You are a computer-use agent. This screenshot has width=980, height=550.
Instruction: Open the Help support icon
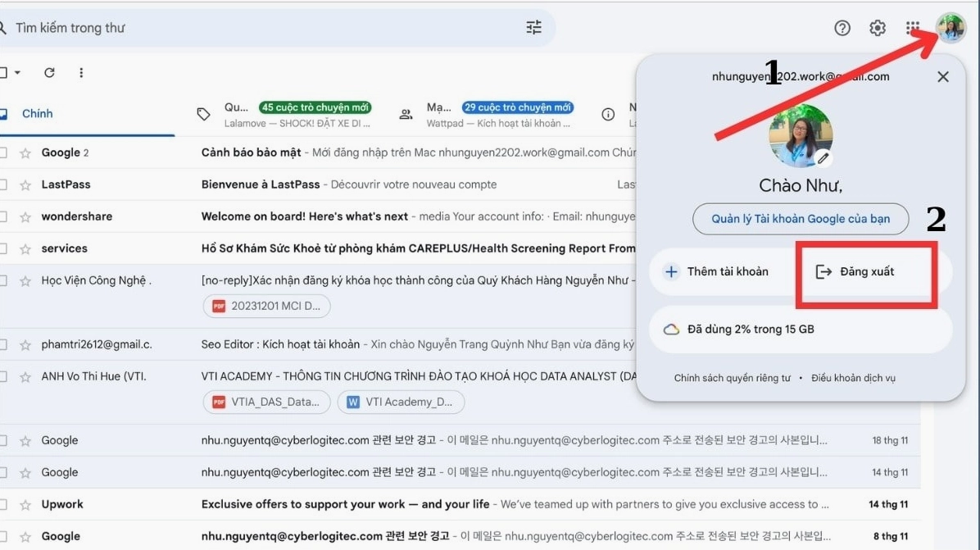[x=842, y=28]
